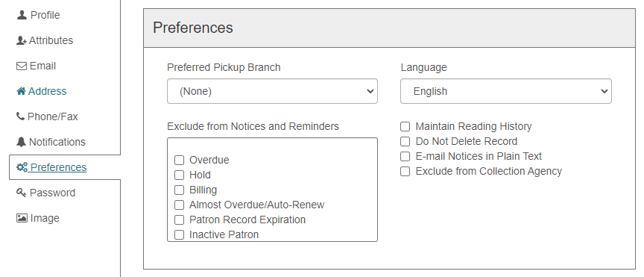Click the Address house icon

click(21, 91)
